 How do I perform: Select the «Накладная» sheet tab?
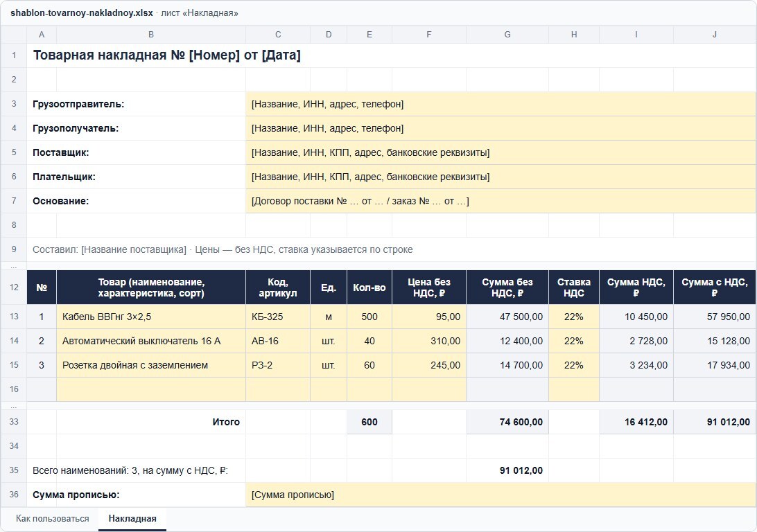132,519
